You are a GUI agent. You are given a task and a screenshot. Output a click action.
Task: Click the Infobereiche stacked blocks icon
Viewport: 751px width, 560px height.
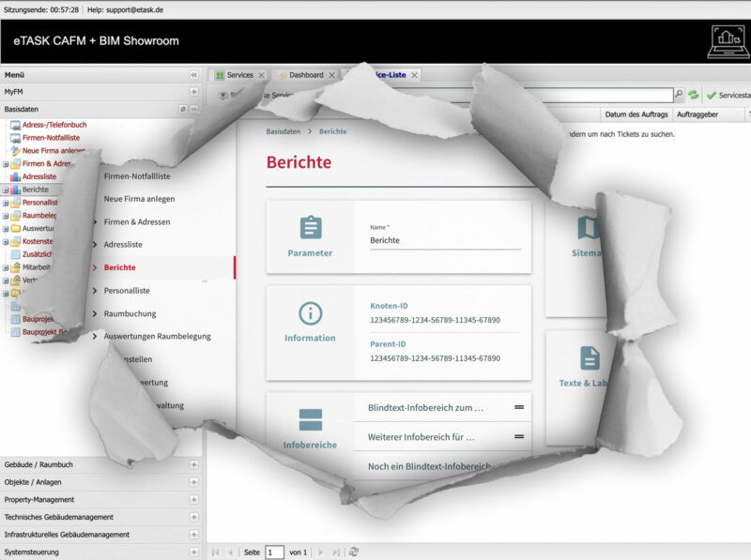pyautogui.click(x=311, y=419)
